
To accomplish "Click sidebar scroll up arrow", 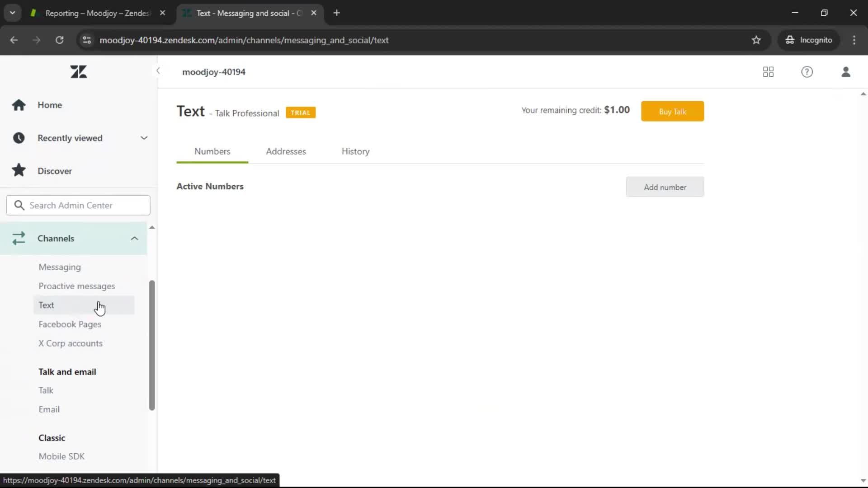I will pyautogui.click(x=152, y=227).
